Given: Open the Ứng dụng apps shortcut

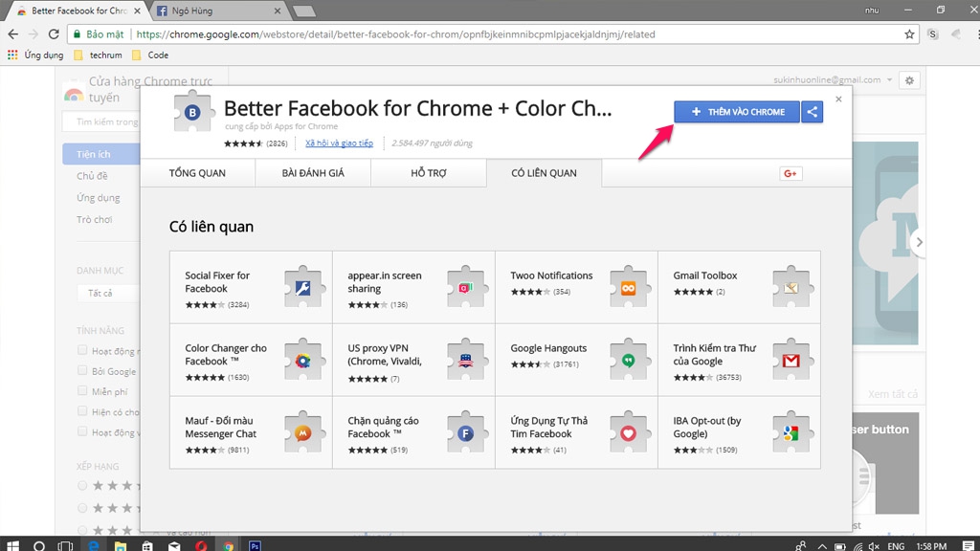Looking at the screenshot, I should [x=35, y=55].
